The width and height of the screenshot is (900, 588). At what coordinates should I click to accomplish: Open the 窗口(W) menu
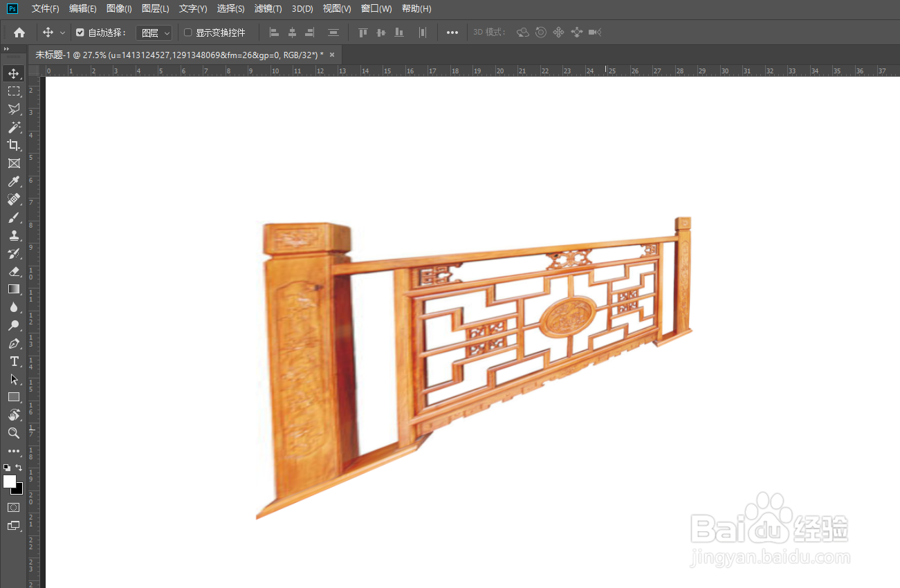click(376, 9)
